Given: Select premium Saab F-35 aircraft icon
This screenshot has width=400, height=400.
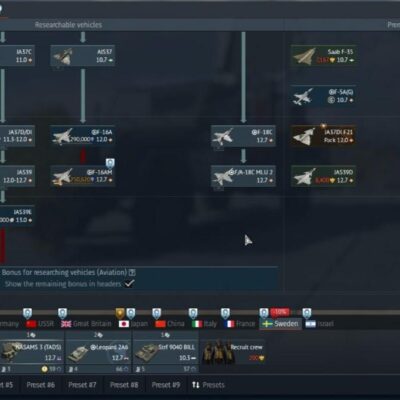Looking at the screenshot, I should [x=323, y=55].
